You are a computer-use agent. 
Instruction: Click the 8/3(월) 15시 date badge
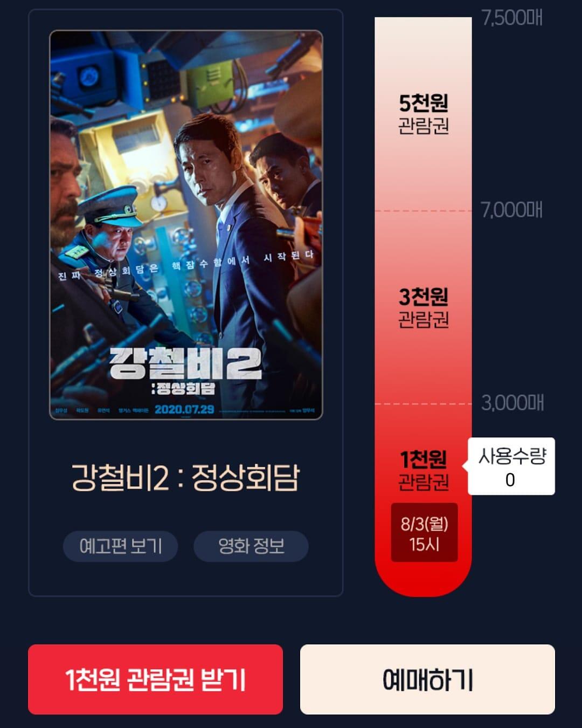point(424,533)
